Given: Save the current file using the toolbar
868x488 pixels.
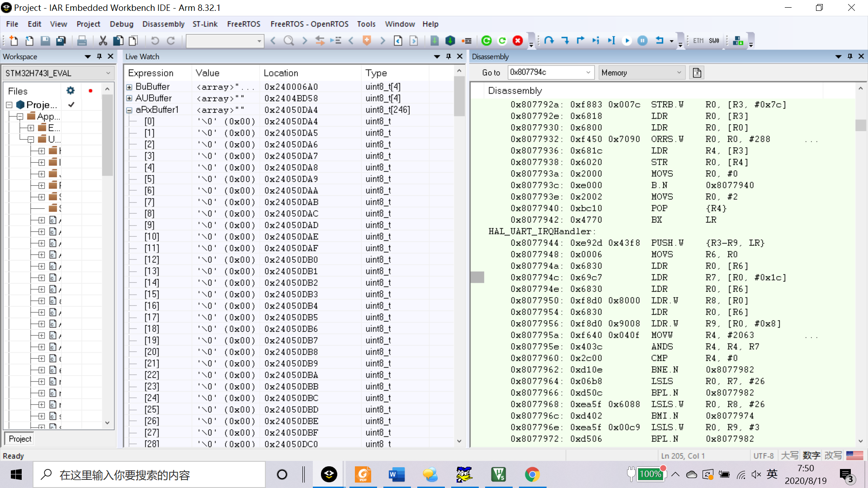Looking at the screenshot, I should [x=45, y=41].
